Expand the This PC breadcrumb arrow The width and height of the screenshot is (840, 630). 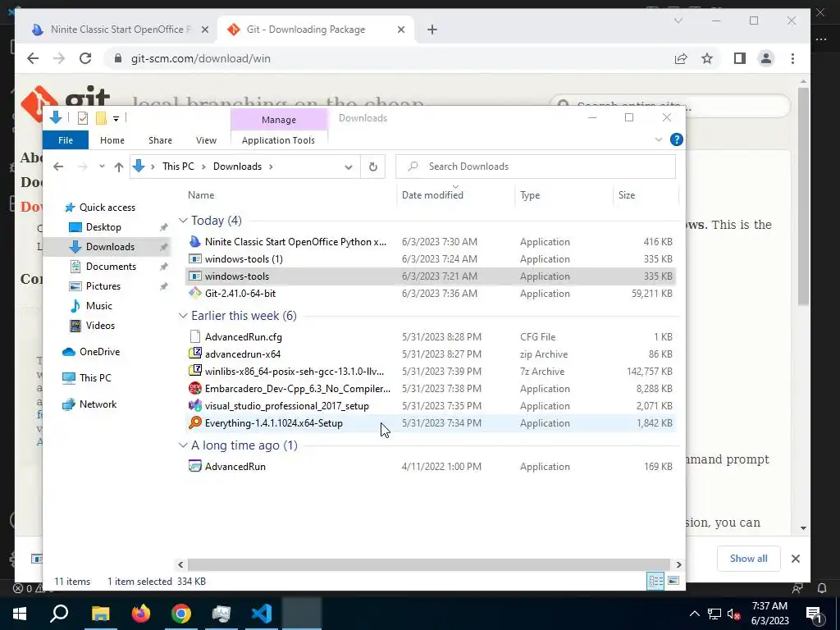(204, 167)
